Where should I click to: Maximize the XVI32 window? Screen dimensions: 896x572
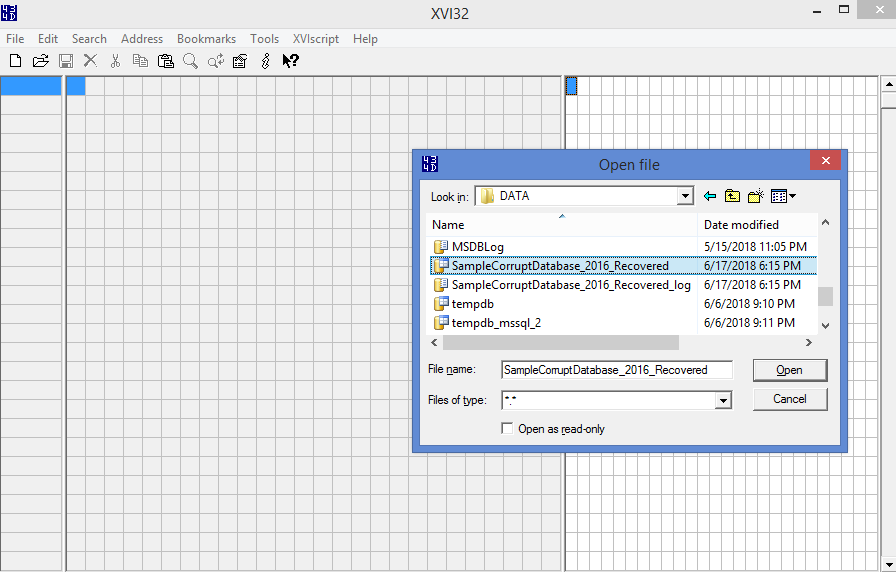tap(844, 10)
